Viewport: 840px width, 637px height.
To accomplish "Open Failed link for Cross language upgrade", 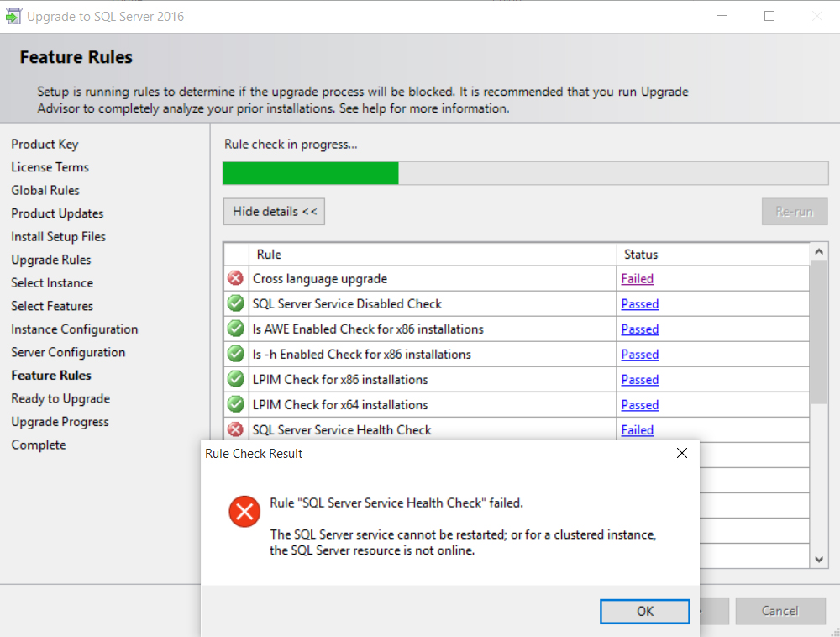I will pos(637,279).
